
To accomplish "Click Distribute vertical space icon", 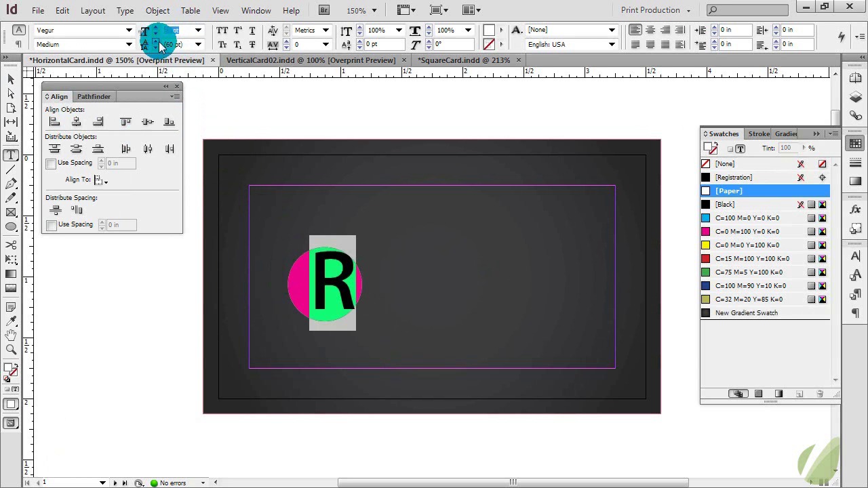I will click(55, 210).
